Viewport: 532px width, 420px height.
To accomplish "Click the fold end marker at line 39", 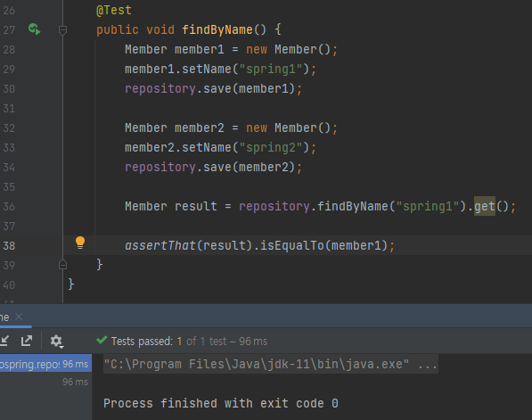I will tap(62, 264).
